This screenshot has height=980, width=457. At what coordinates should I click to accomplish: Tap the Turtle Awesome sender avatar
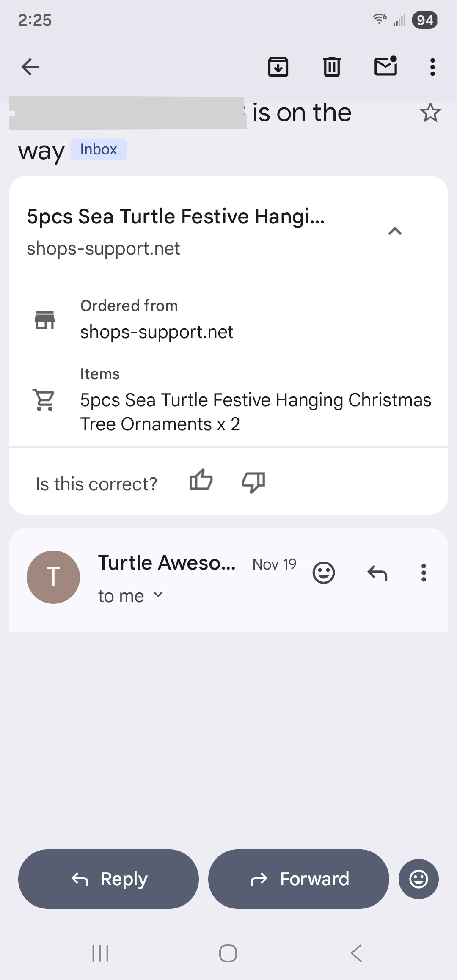53,577
